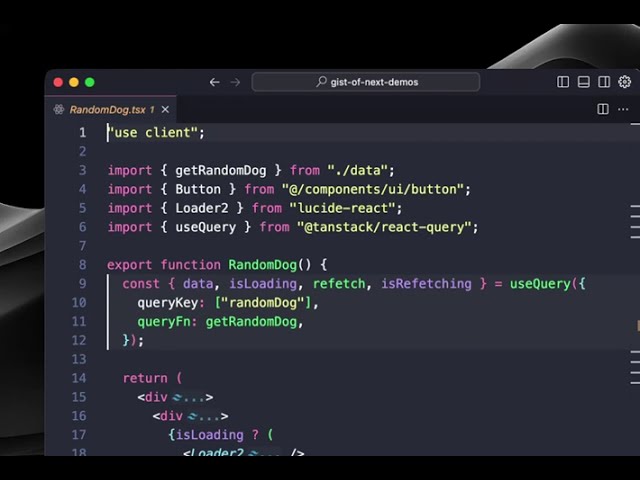The height and width of the screenshot is (480, 640).
Task: Click the "@/components/ui/button" path string
Action: tap(373, 189)
